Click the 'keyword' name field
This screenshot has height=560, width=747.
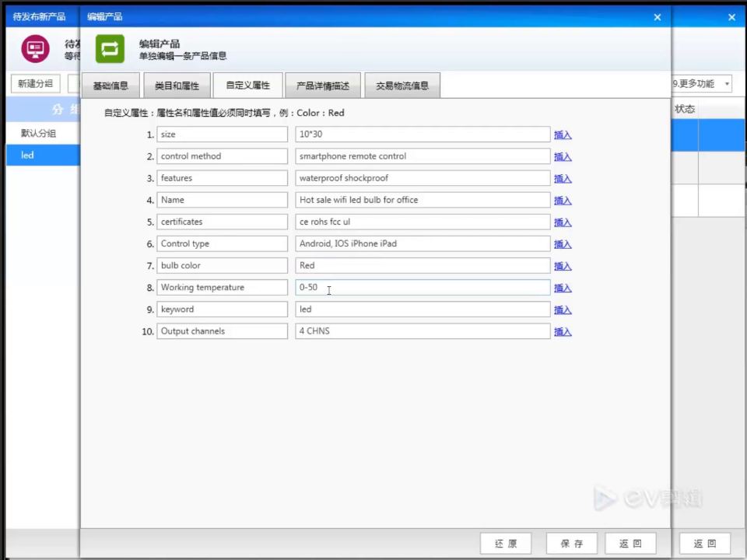[222, 310]
